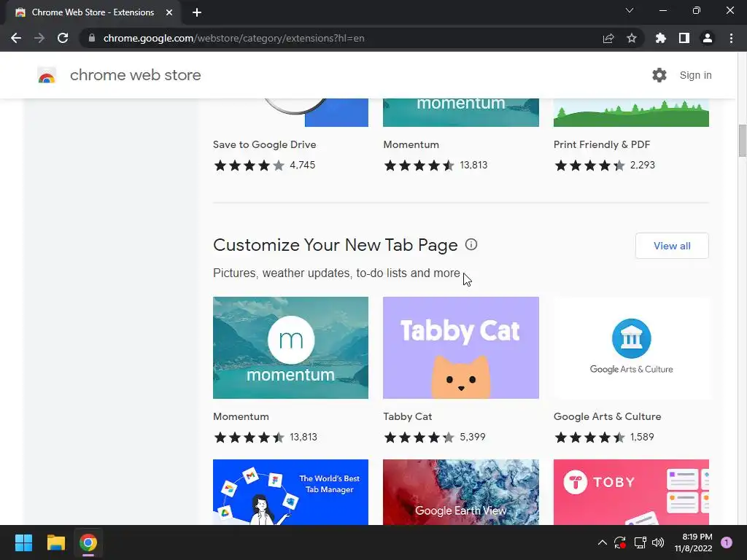Open the large Momentum mountain thumbnail

pos(290,348)
